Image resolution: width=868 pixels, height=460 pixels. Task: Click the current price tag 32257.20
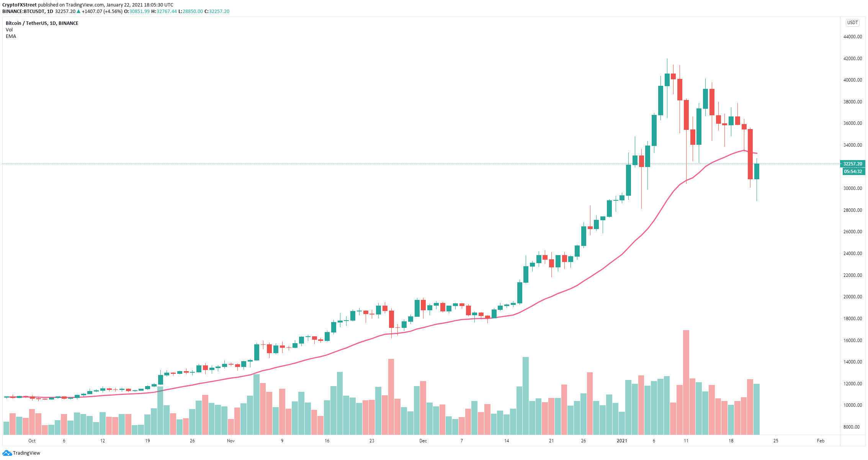point(852,164)
